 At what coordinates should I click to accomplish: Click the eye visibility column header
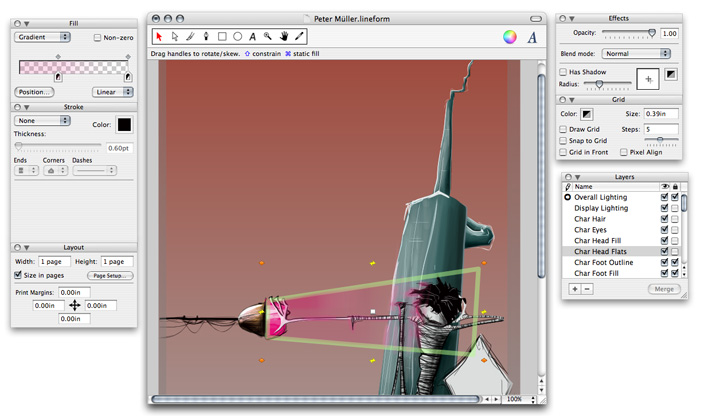[x=664, y=187]
